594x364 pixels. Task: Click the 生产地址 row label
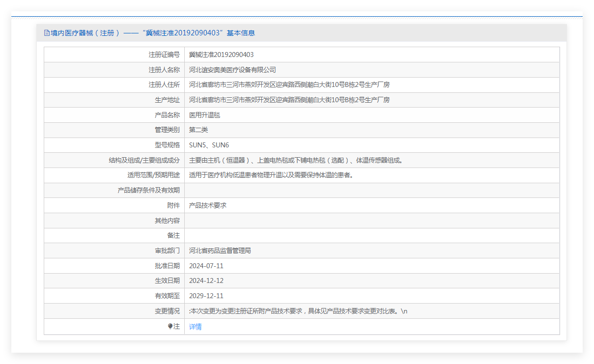tap(167, 100)
